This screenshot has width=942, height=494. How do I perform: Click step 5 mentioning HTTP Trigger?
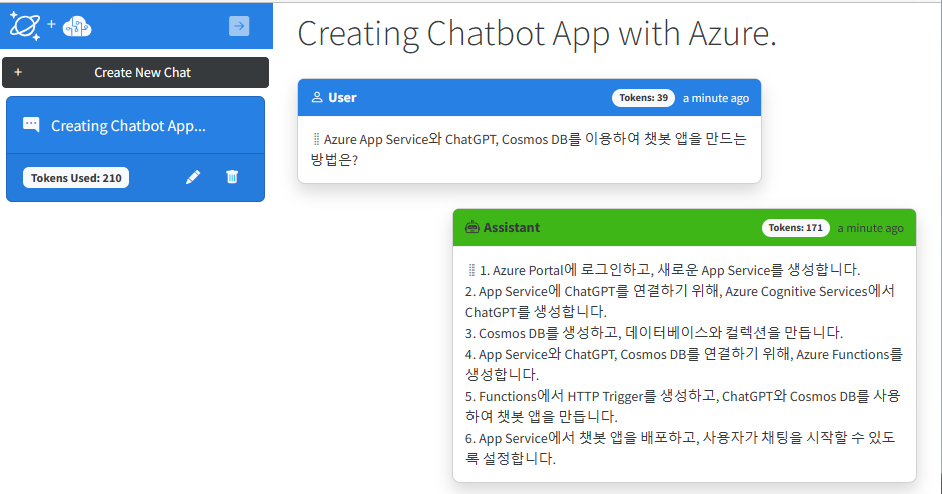(682, 406)
